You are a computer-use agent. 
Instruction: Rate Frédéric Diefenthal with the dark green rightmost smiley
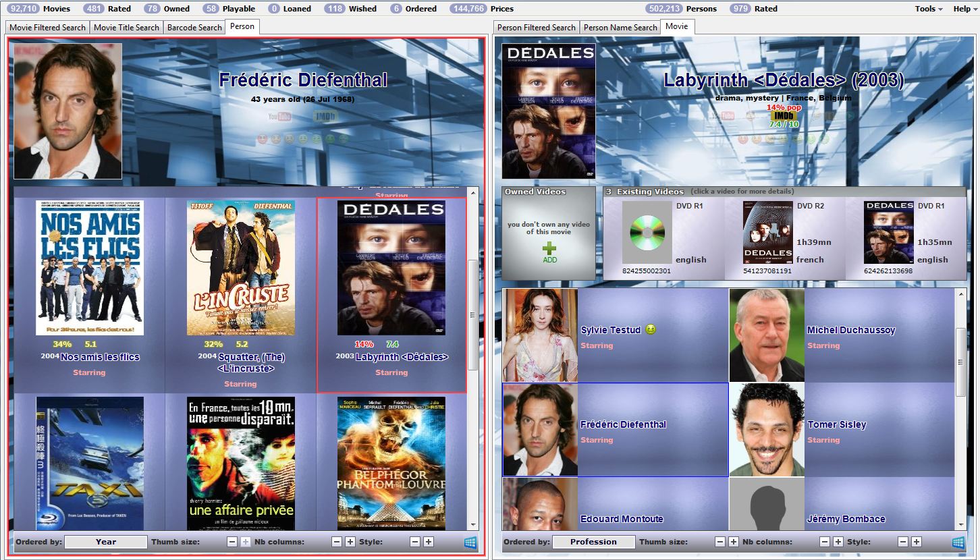click(x=343, y=139)
